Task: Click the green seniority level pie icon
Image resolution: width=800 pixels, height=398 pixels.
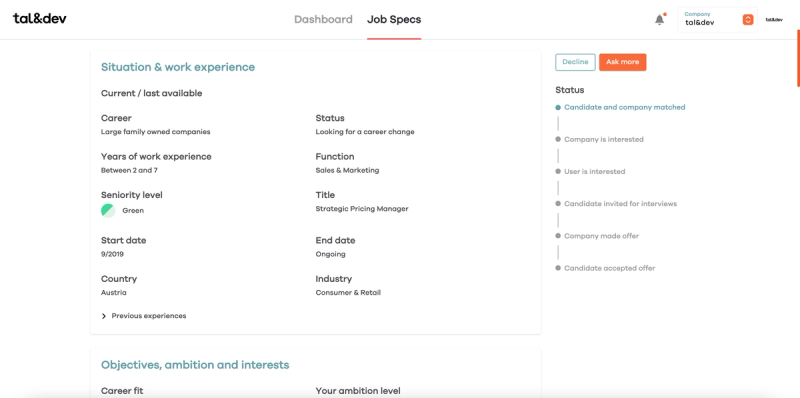Action: 108,210
